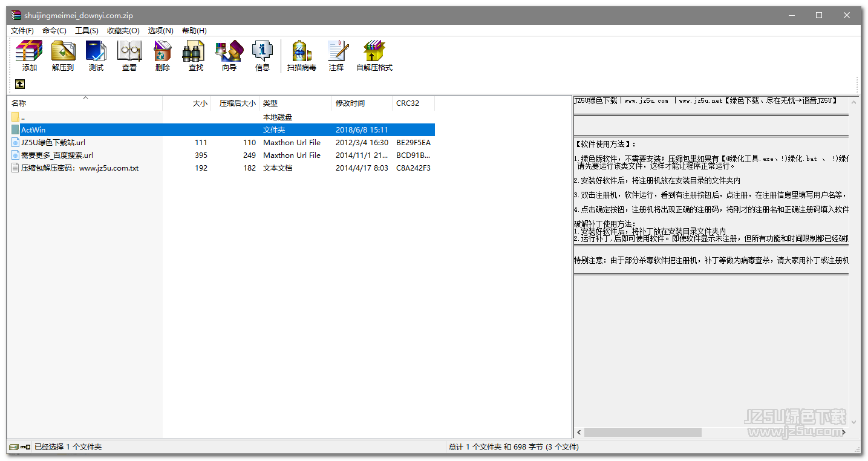Open the 工具(S) menu
The image size is (868, 461).
coord(86,31)
